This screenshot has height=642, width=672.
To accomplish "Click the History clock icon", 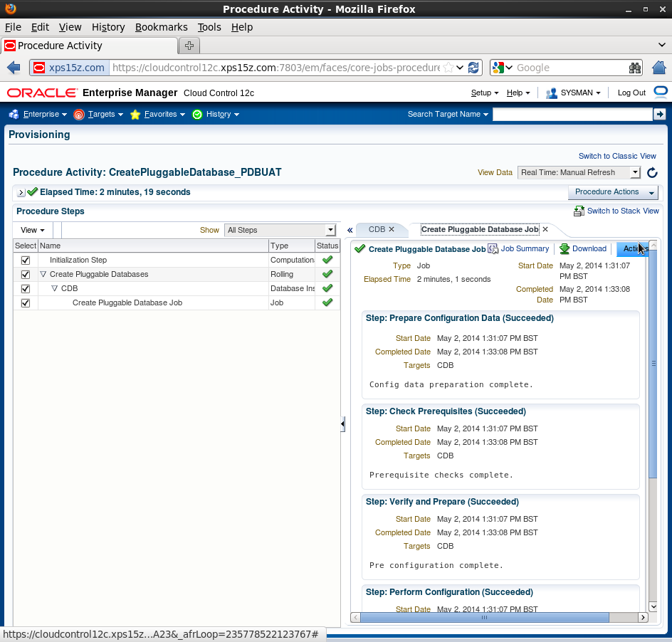I will (x=197, y=114).
